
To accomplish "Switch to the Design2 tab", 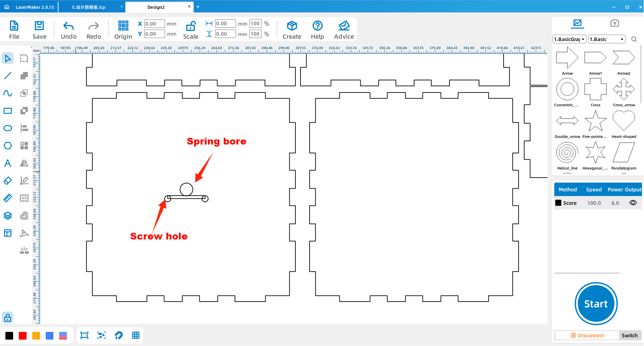I will (x=156, y=7).
